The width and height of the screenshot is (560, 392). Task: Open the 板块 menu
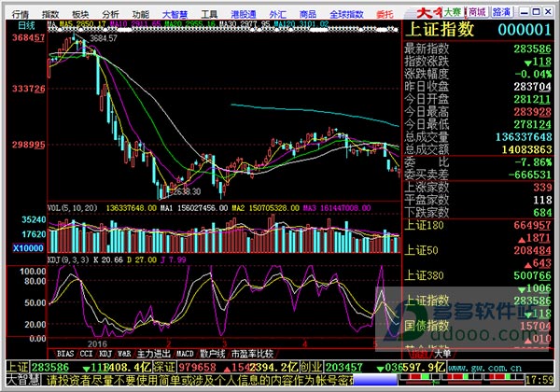click(80, 14)
